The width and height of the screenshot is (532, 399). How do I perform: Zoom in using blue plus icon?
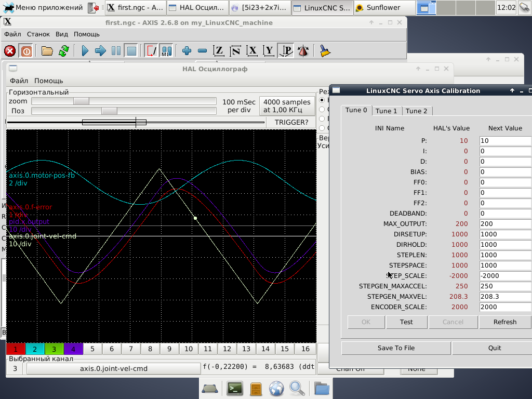click(187, 51)
